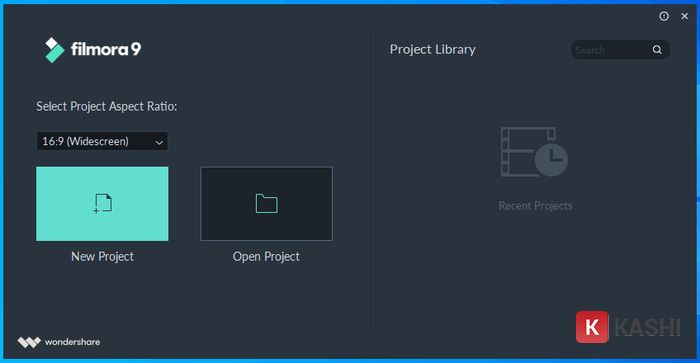The height and width of the screenshot is (363, 700).
Task: Click the red K Kashi logo
Action: click(592, 327)
